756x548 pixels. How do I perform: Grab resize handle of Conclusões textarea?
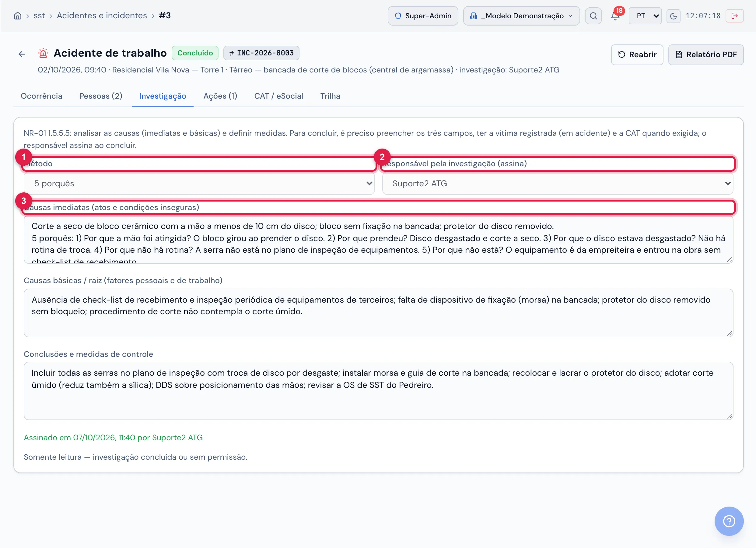pyautogui.click(x=729, y=416)
